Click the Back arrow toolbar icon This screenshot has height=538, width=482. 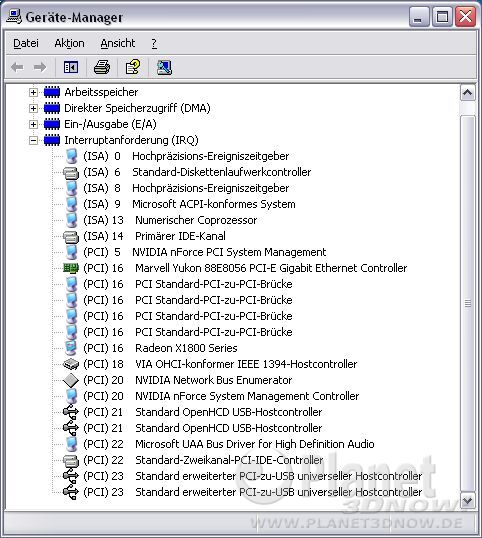click(x=17, y=67)
